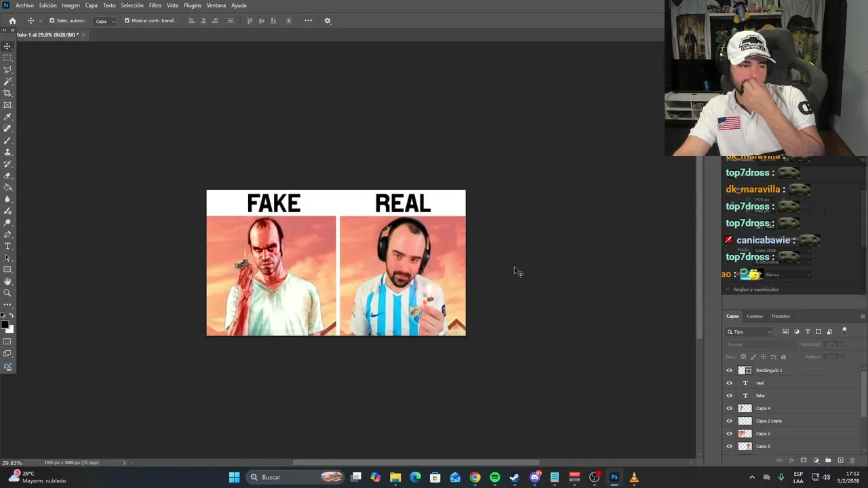Hide the Capa 5 layer
868x488 pixels.
pyautogui.click(x=729, y=446)
